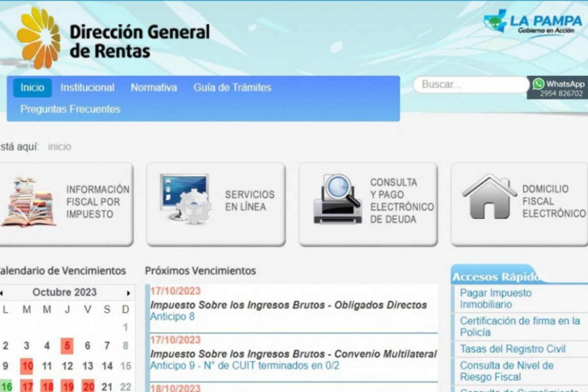This screenshot has width=588, height=392.
Task: Click the La Pampa government logo
Action: coord(533,23)
